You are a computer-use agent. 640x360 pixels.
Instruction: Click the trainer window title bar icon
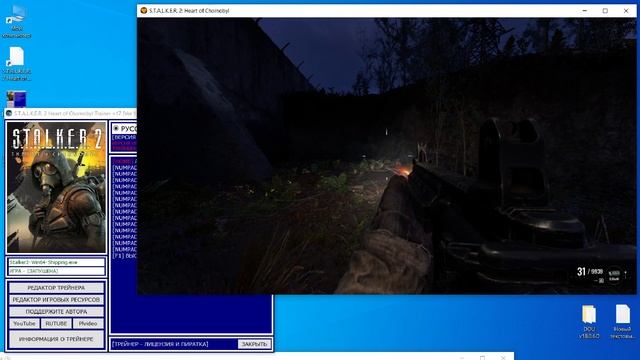pos(9,113)
